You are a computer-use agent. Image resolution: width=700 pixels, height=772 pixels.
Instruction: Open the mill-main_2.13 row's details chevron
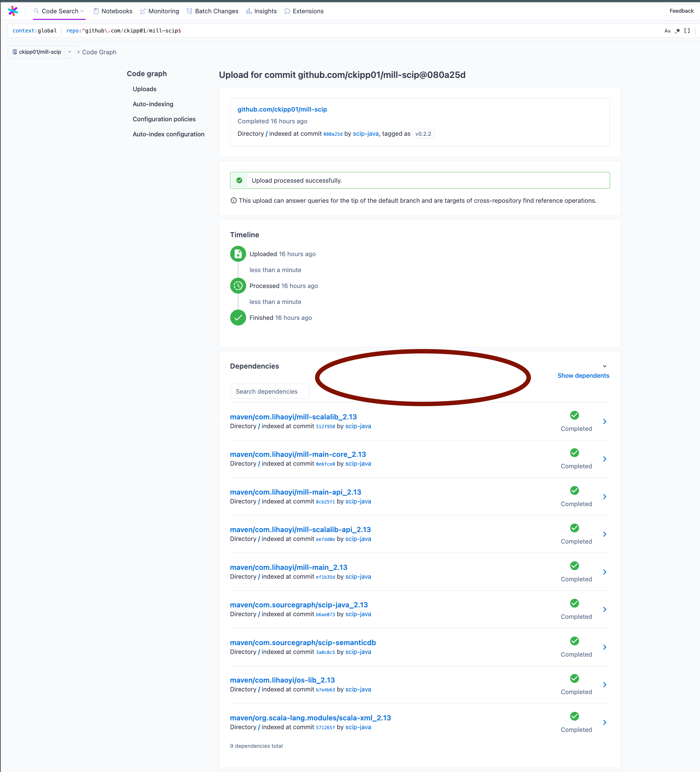[x=604, y=572]
